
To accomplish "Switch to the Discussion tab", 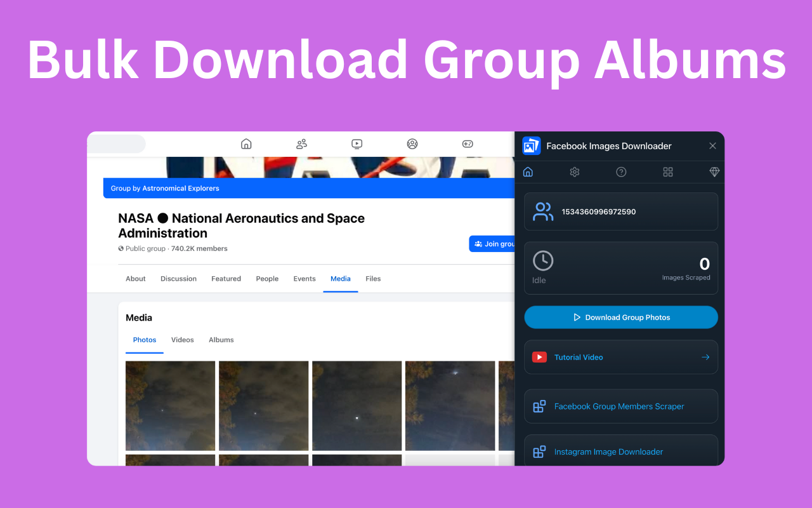I will [x=178, y=279].
